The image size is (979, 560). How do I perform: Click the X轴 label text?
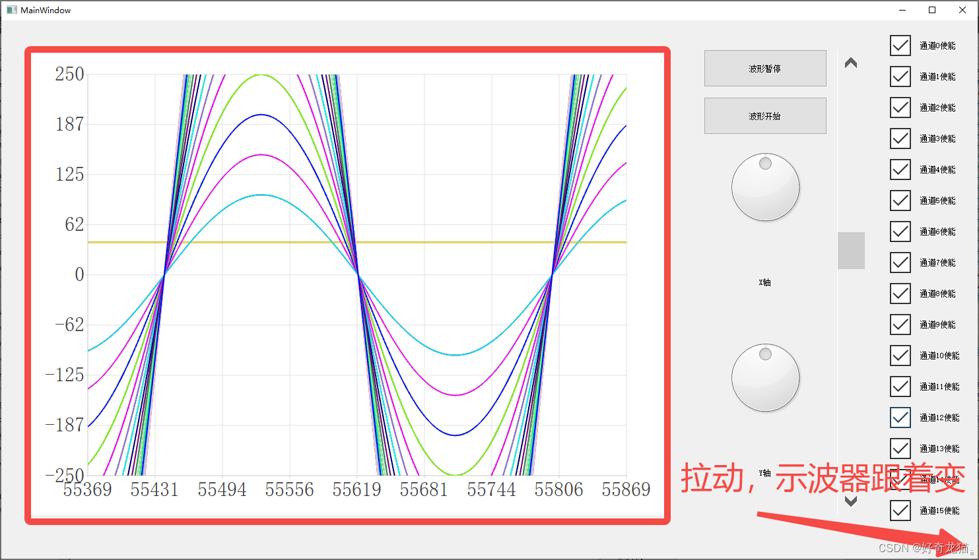(x=765, y=282)
